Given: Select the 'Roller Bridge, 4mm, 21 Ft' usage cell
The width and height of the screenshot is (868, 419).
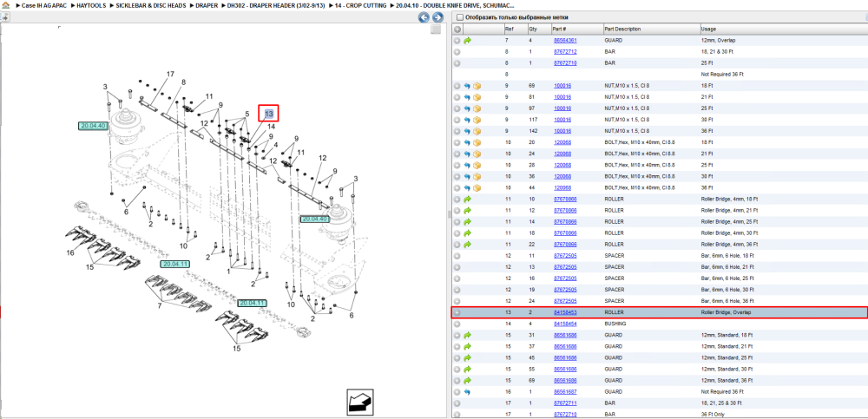Looking at the screenshot, I should (x=730, y=210).
